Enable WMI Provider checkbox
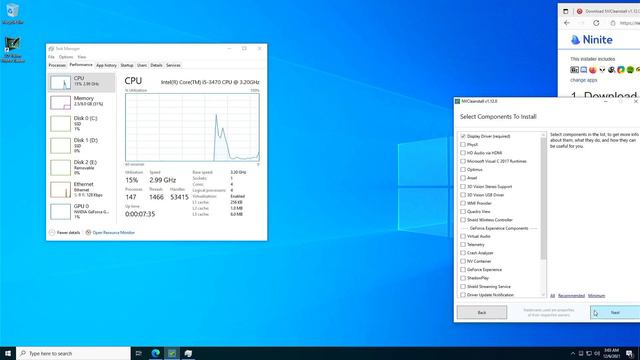Image resolution: width=640 pixels, height=360 pixels. click(x=463, y=203)
